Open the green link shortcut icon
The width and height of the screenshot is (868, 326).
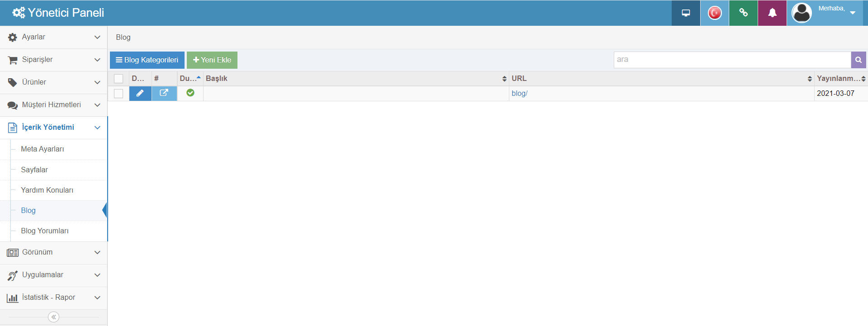(743, 13)
